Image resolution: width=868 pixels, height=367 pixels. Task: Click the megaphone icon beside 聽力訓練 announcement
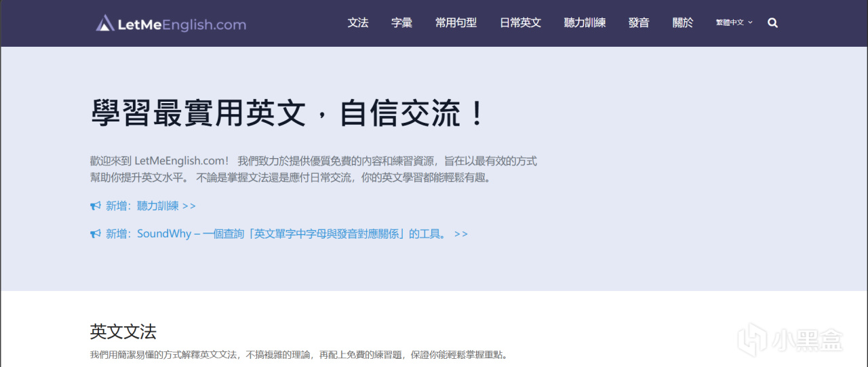tap(96, 206)
